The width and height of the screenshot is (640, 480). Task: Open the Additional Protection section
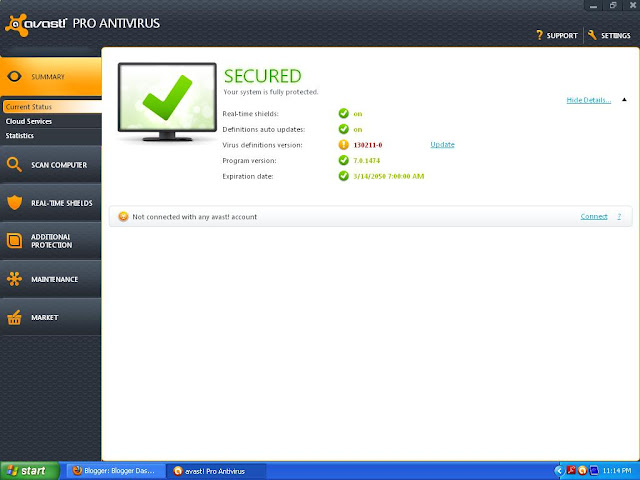point(51,240)
